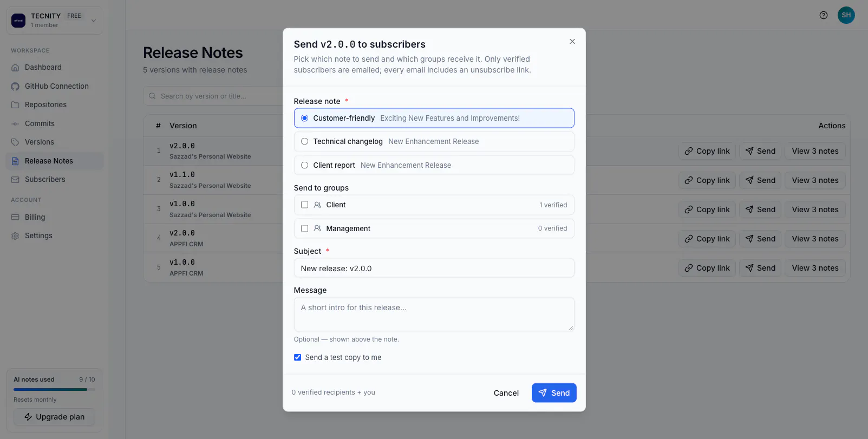
Task: Click the GitHub Connection sidebar icon
Action: [x=15, y=86]
